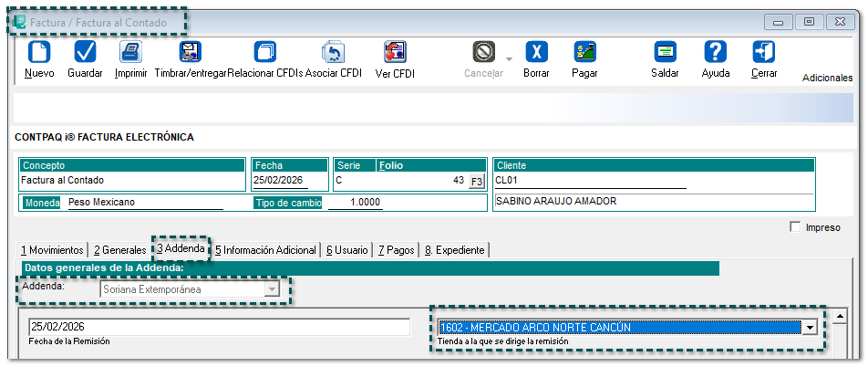Delete the document with Borrar
868x367 pixels.
536,52
